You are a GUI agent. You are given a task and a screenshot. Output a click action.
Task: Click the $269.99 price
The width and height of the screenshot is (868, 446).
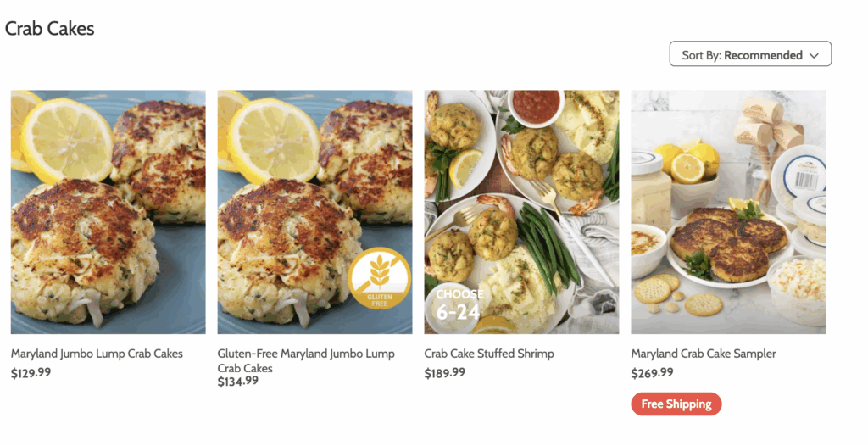pyautogui.click(x=652, y=373)
